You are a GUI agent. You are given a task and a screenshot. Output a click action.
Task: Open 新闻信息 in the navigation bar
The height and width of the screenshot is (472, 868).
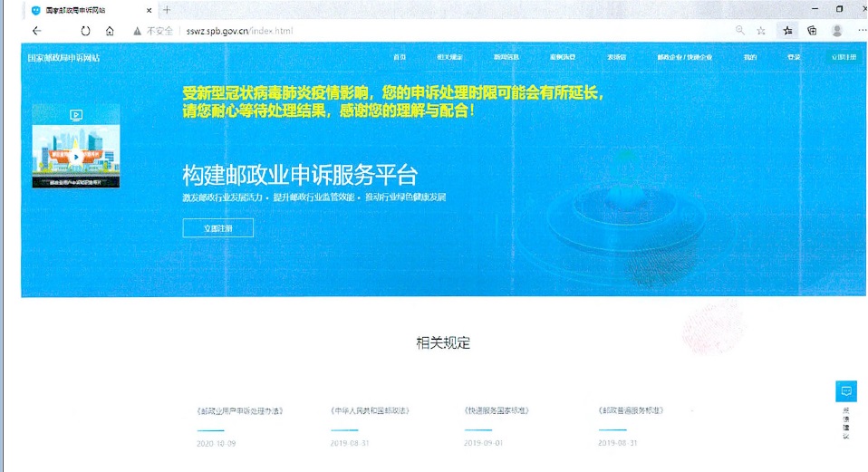pos(506,57)
